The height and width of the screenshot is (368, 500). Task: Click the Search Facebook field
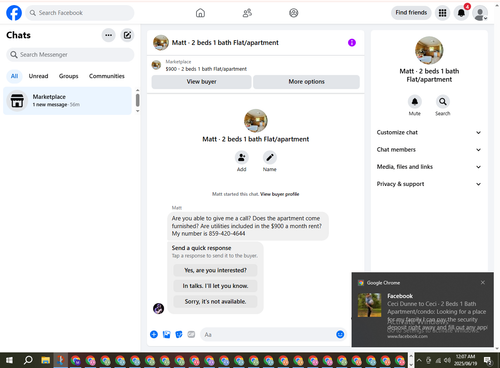click(80, 13)
